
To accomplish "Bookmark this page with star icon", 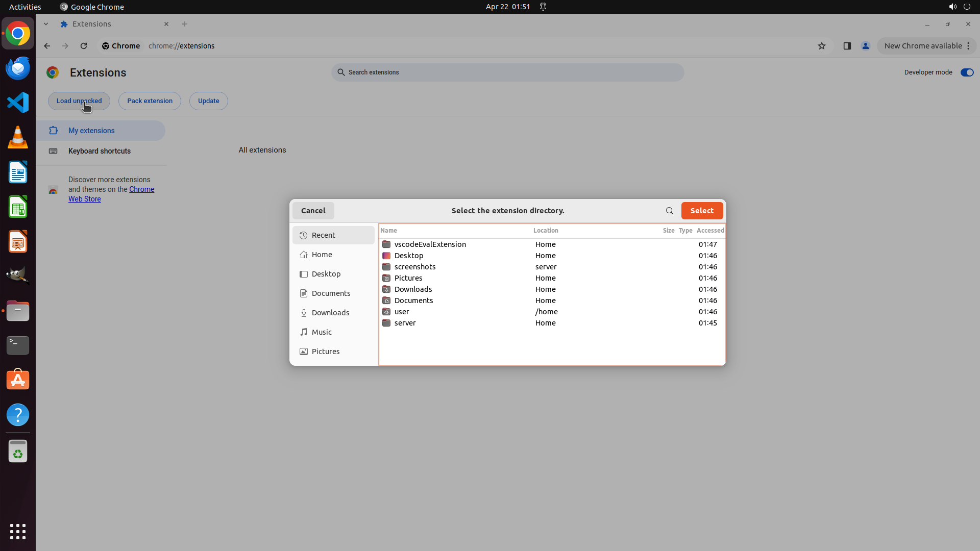I will click(821, 46).
